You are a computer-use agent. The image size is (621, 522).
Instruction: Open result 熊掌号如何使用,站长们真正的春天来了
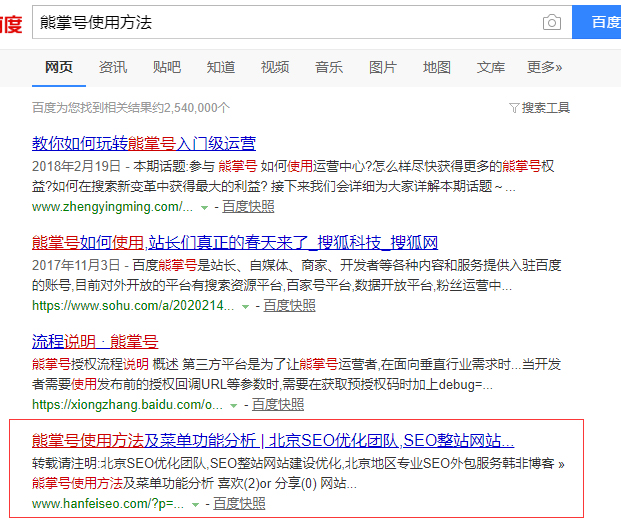(x=235, y=242)
